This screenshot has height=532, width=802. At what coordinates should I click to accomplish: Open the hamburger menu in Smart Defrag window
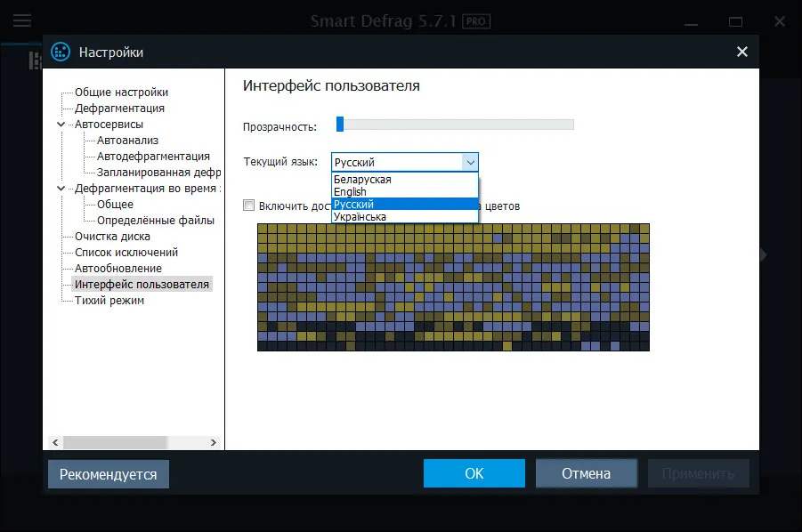click(x=22, y=21)
